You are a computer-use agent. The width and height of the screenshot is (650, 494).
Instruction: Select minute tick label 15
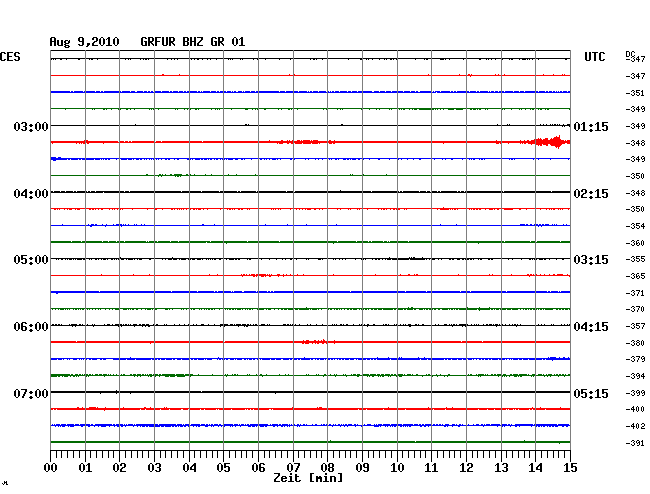570,468
